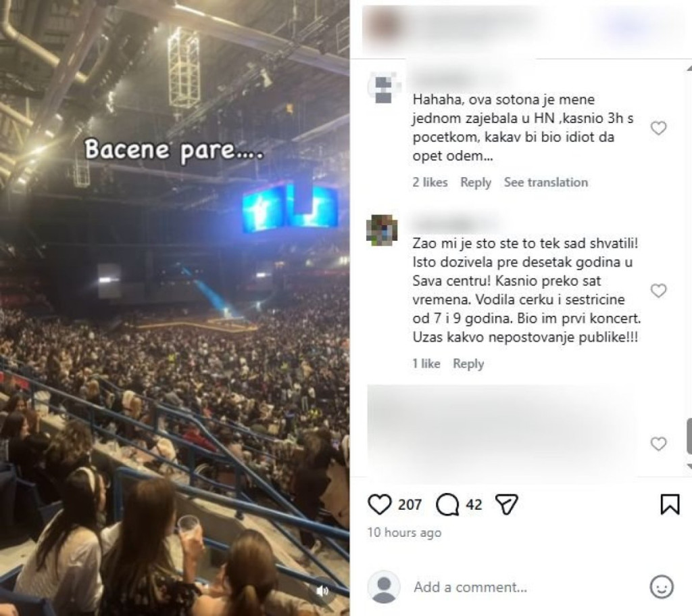692x616 pixels.
Task: Open first commenter's profile avatar
Action: point(382,89)
